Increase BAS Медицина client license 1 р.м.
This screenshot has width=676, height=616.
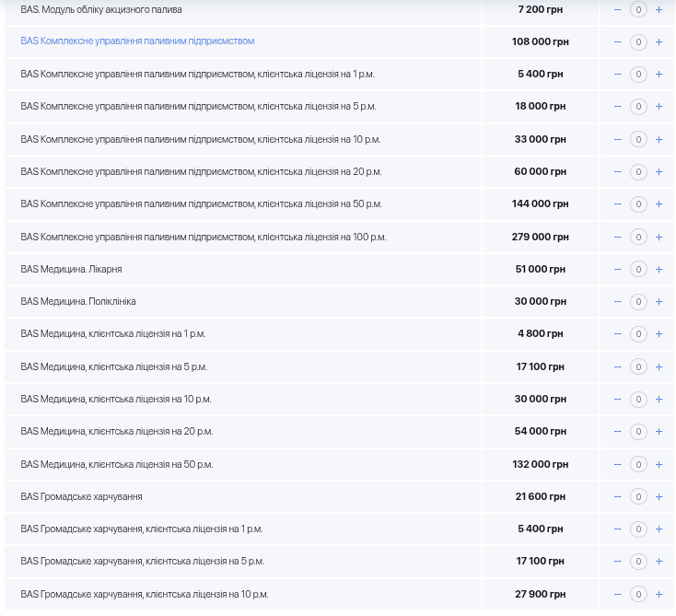coord(659,334)
